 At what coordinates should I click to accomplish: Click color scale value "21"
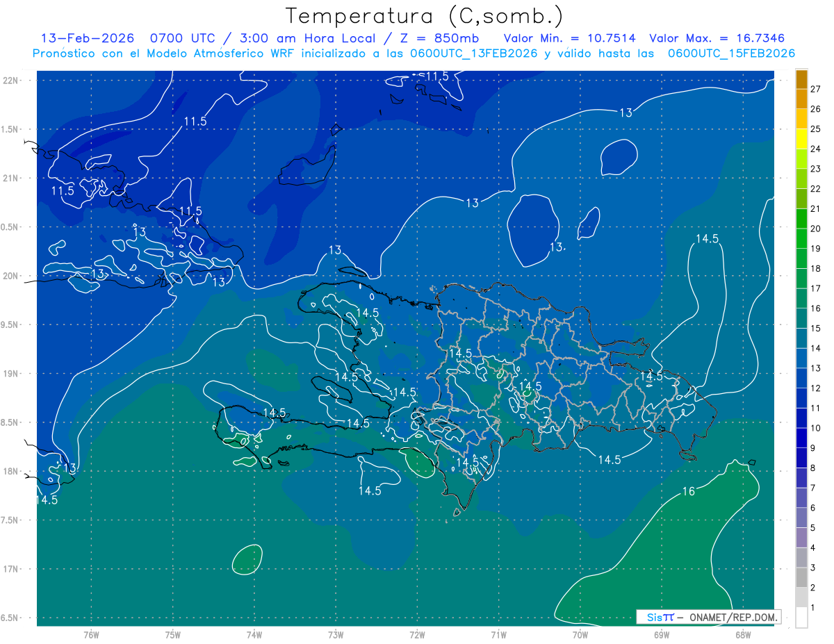tap(816, 208)
